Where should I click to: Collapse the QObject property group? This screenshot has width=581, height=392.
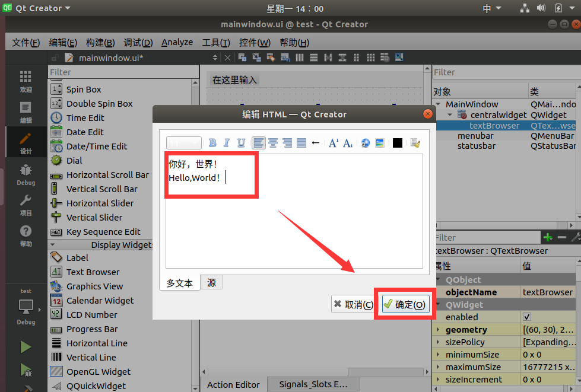(x=439, y=279)
